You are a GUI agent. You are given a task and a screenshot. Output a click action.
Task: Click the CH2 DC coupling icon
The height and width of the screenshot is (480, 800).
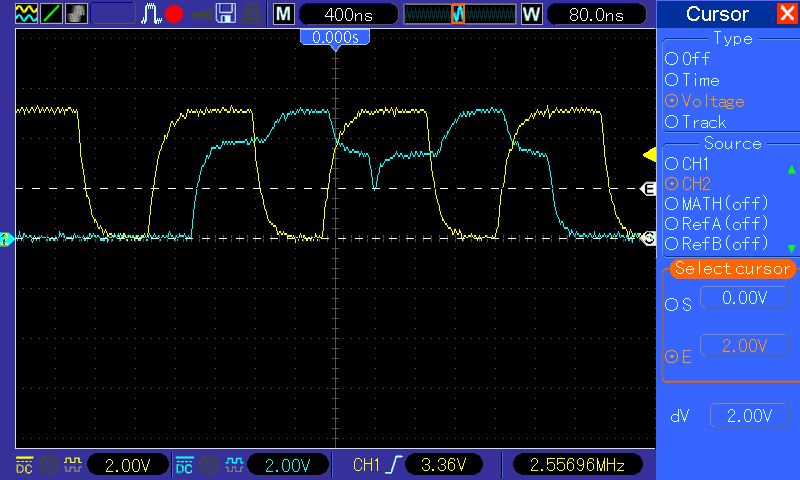click(x=184, y=465)
